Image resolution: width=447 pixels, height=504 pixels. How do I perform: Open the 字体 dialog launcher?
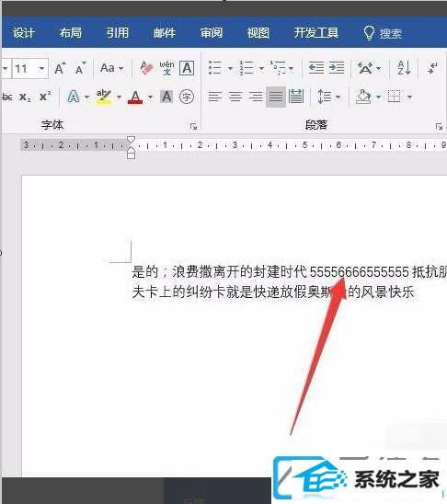[193, 126]
